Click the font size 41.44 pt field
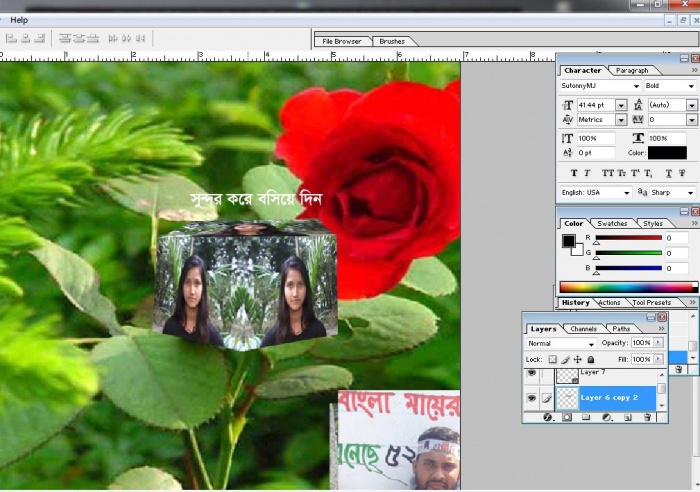The height and width of the screenshot is (492, 700). pos(592,105)
